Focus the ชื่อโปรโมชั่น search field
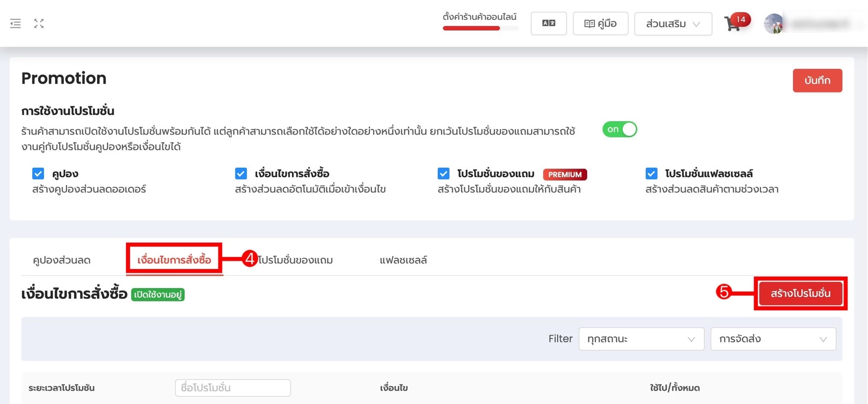This screenshot has width=868, height=404. point(233,388)
